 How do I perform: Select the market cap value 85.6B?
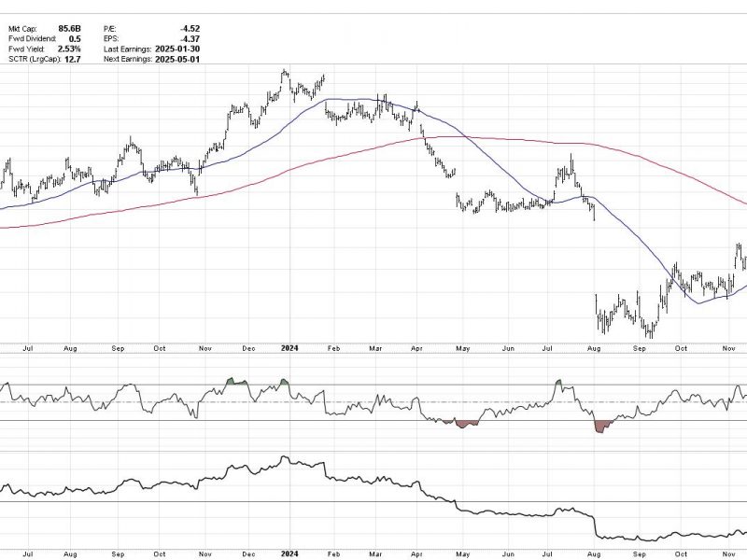pyautogui.click(x=69, y=29)
